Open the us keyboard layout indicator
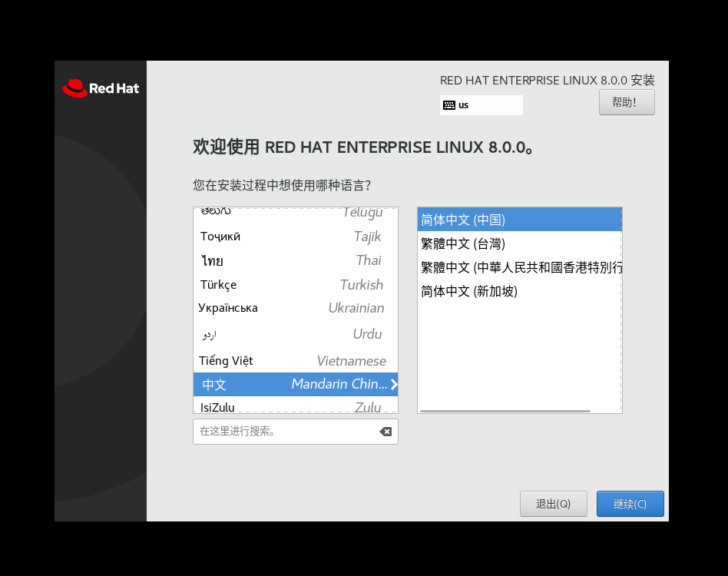 tap(481, 105)
